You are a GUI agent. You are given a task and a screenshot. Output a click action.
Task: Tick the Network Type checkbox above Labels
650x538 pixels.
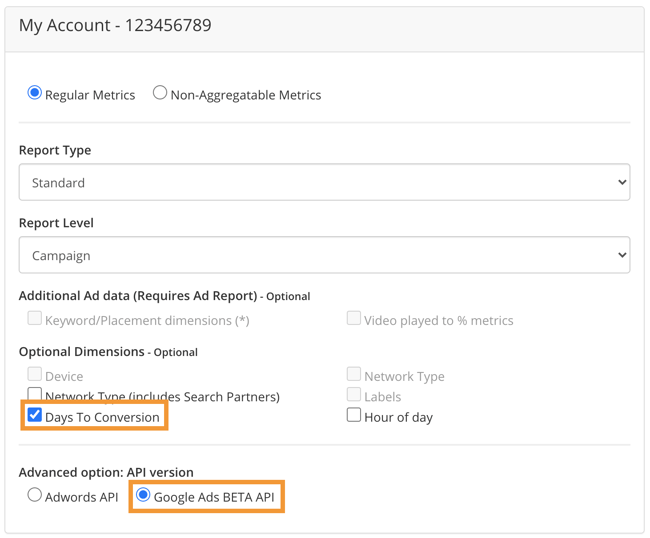point(354,374)
